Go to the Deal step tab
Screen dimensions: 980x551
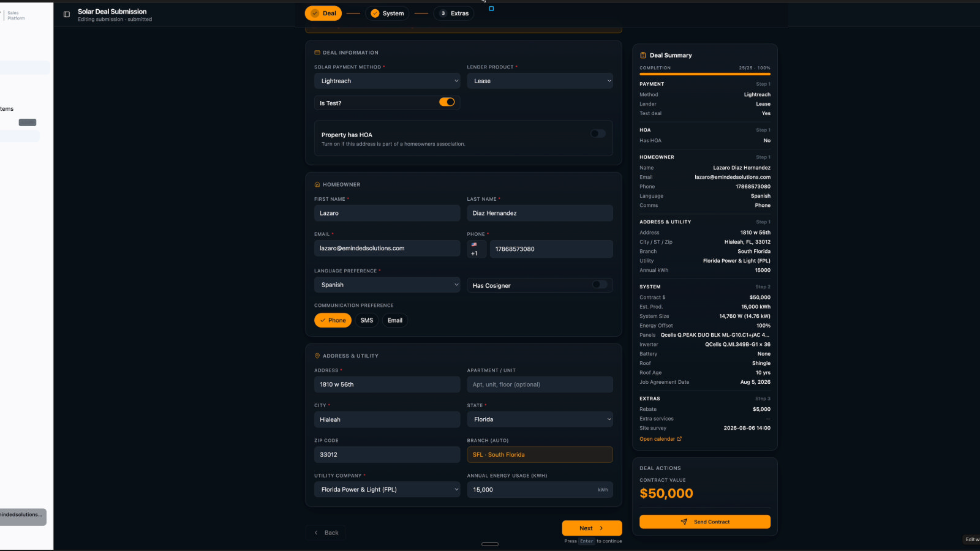(323, 13)
